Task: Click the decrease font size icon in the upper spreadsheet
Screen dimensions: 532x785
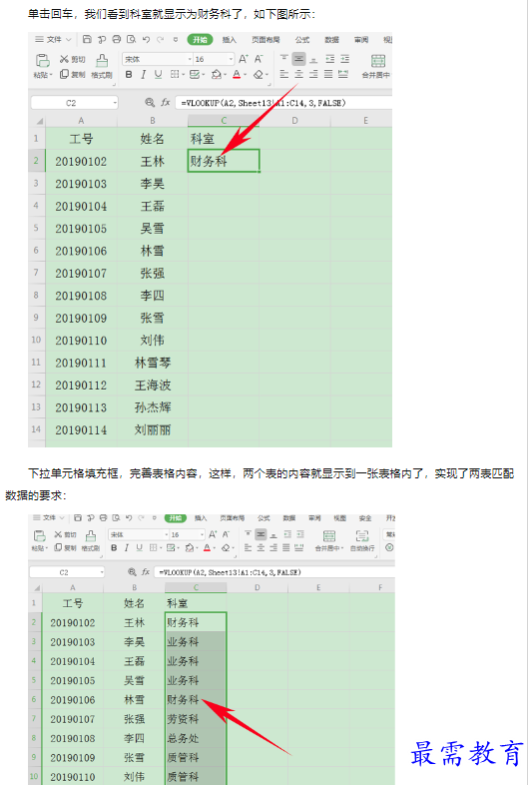Action: pyautogui.click(x=259, y=59)
